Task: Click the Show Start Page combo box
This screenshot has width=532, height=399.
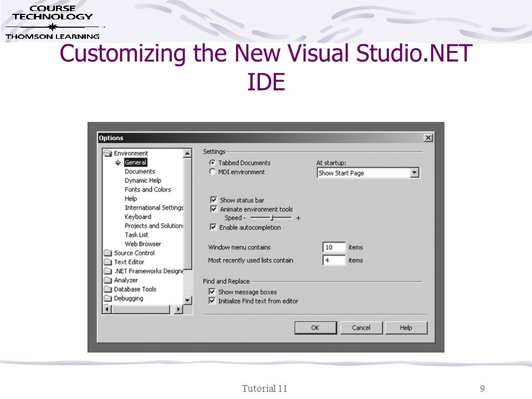Action: click(368, 173)
